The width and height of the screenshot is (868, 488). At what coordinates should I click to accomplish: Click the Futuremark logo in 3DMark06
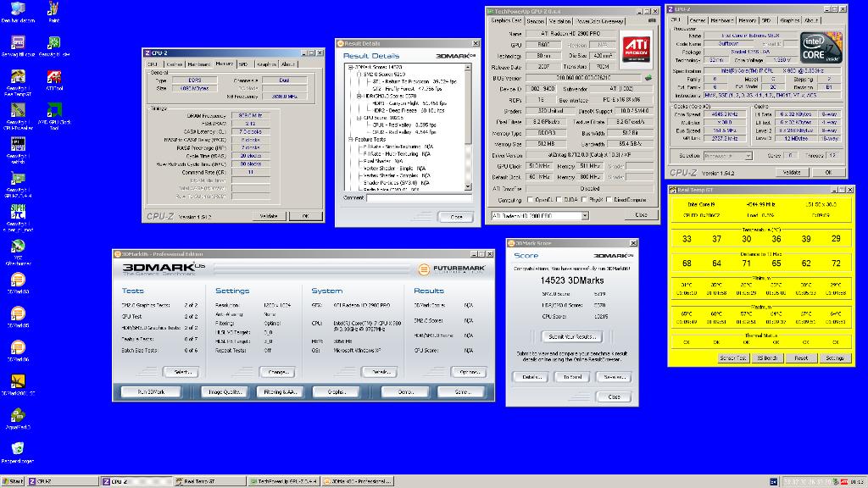click(451, 269)
